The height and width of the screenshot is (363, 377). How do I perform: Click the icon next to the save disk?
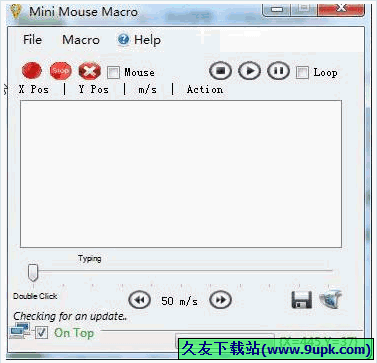click(331, 299)
